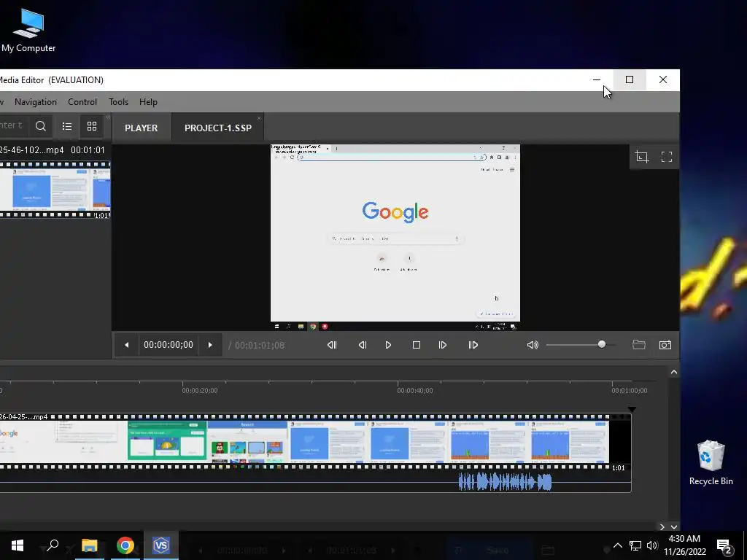Screen dimensions: 747x560
Task: Collapse timeline panel with up chevron
Action: tap(673, 373)
